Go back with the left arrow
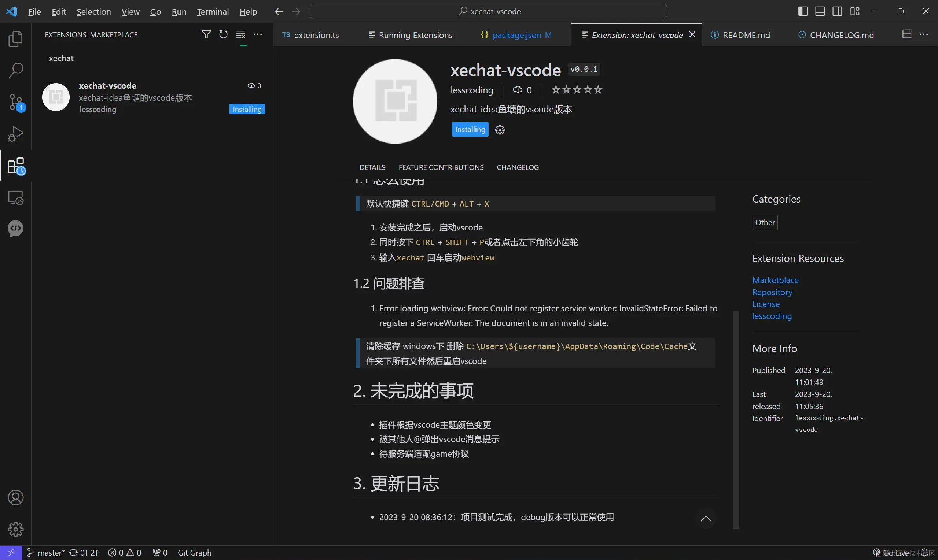 click(x=279, y=12)
